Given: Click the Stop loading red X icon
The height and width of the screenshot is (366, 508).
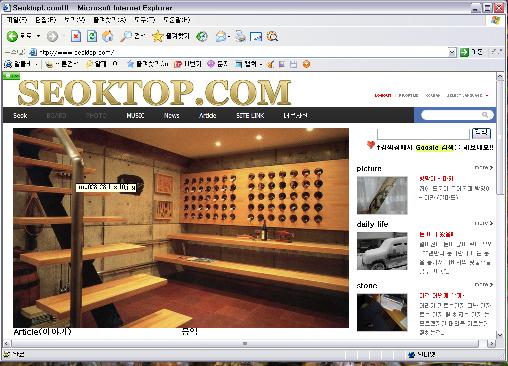Looking at the screenshot, I should (x=76, y=36).
